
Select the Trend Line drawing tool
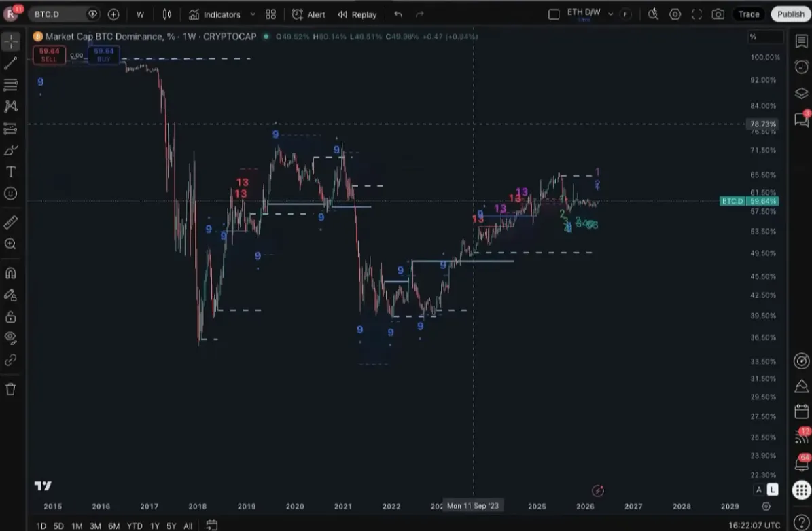pos(11,63)
